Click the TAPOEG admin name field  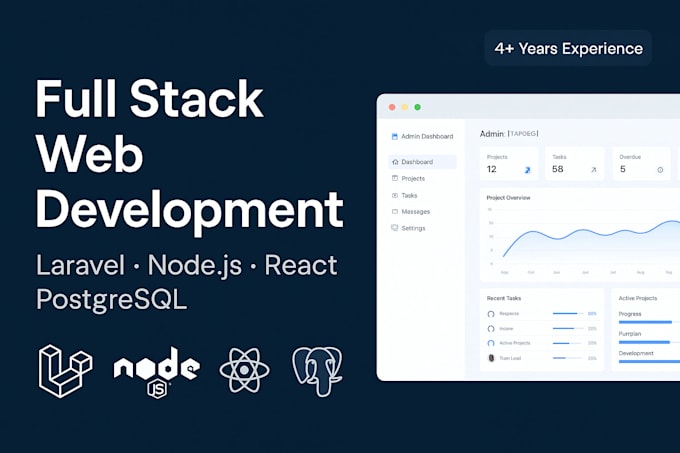click(523, 134)
